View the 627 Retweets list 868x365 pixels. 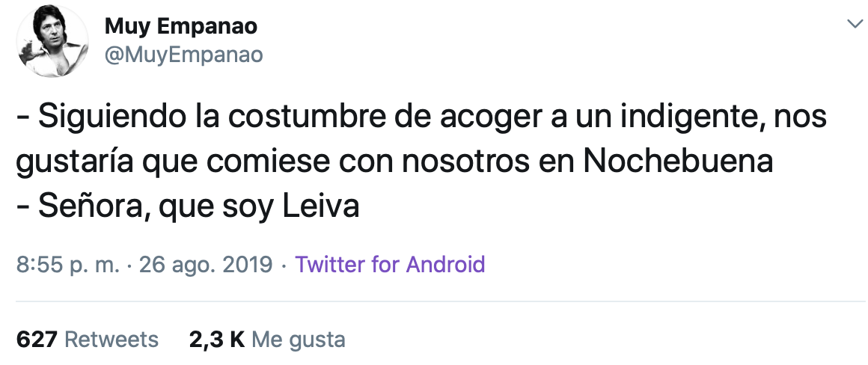87,339
